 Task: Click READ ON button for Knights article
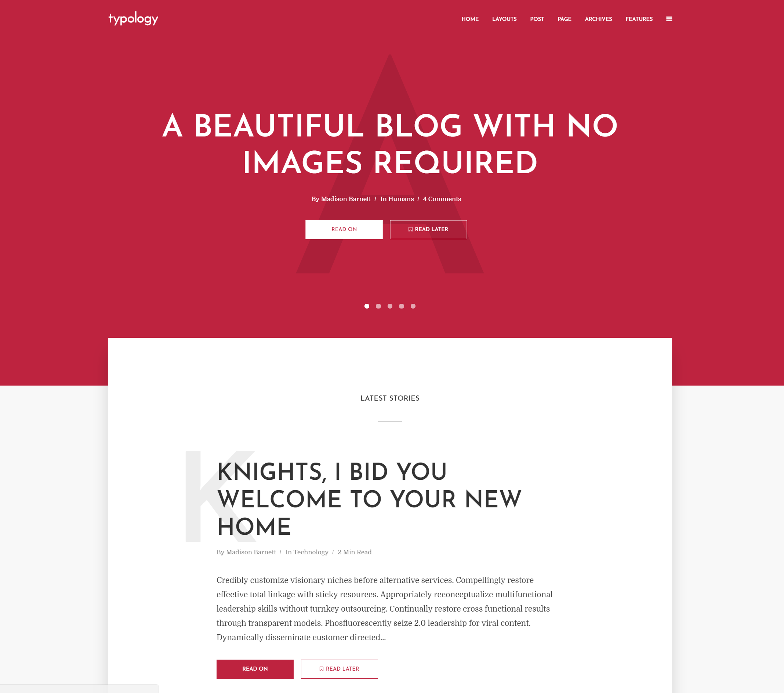(x=254, y=668)
